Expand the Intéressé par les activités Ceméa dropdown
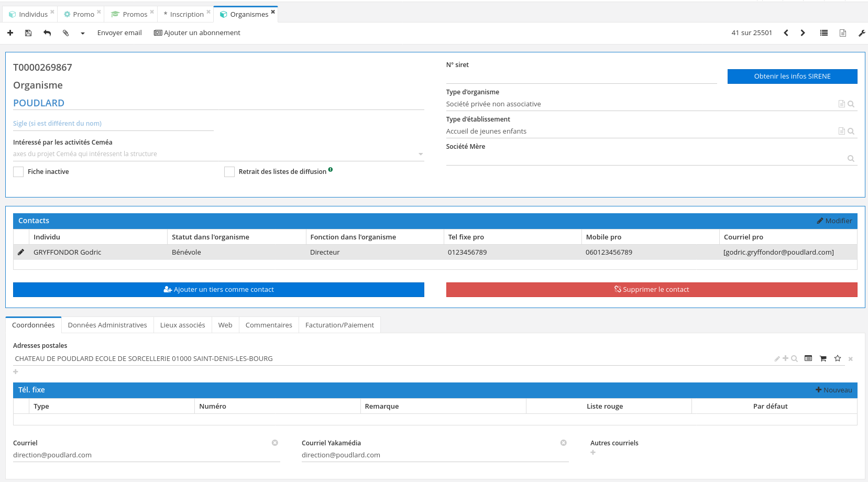 coord(421,154)
